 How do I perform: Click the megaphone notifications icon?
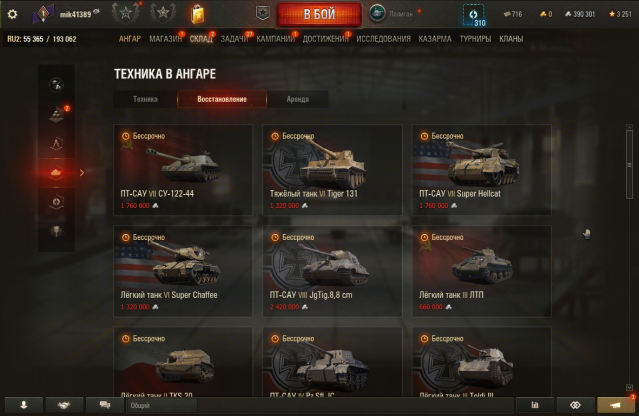615,405
